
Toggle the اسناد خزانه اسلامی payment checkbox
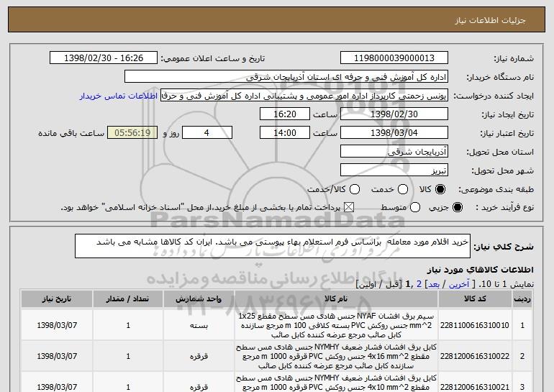click(x=349, y=207)
